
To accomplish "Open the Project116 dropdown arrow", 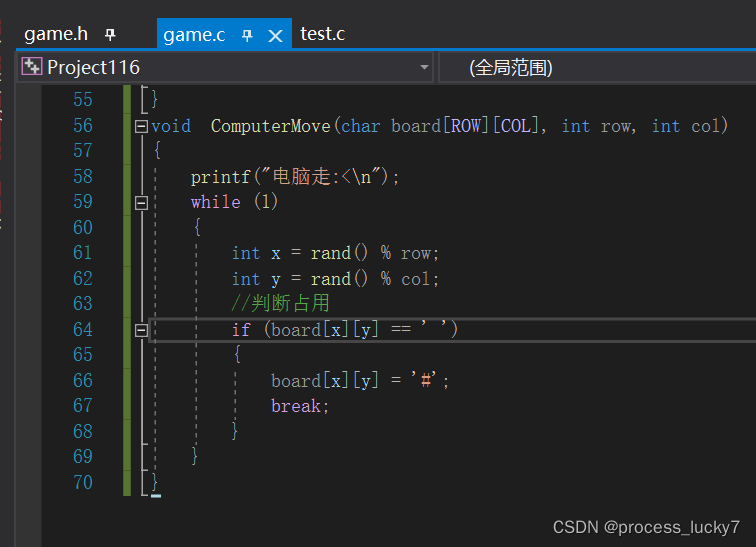I will (424, 67).
